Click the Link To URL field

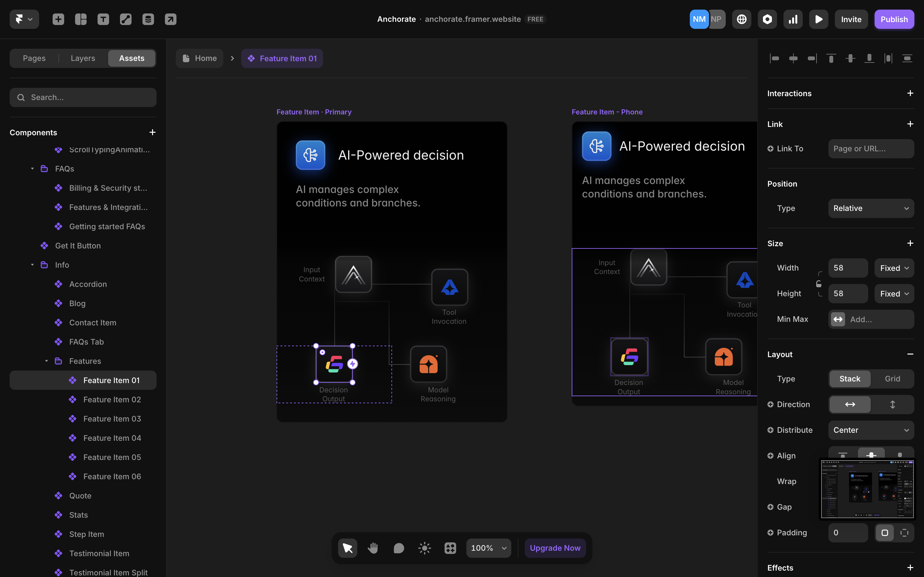click(x=871, y=148)
